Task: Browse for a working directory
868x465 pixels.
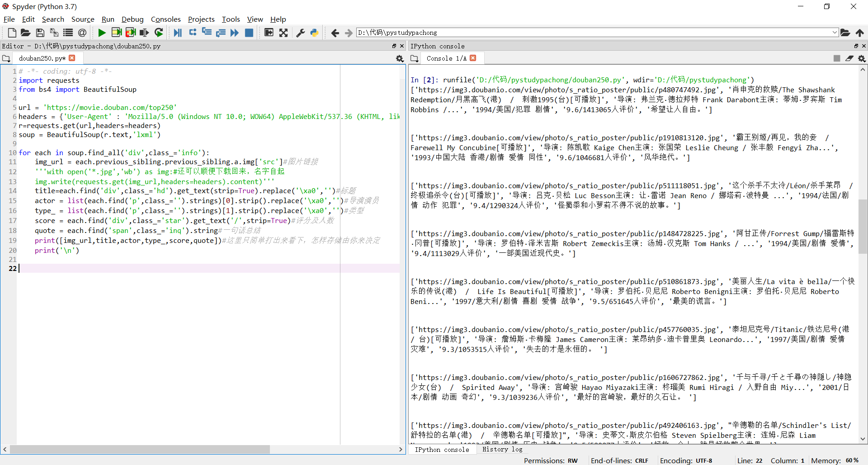Action: pyautogui.click(x=845, y=33)
